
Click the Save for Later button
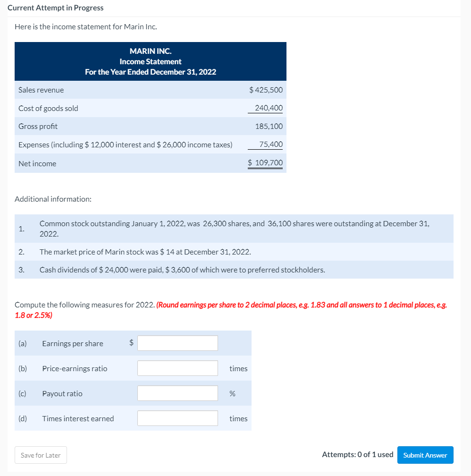point(41,455)
